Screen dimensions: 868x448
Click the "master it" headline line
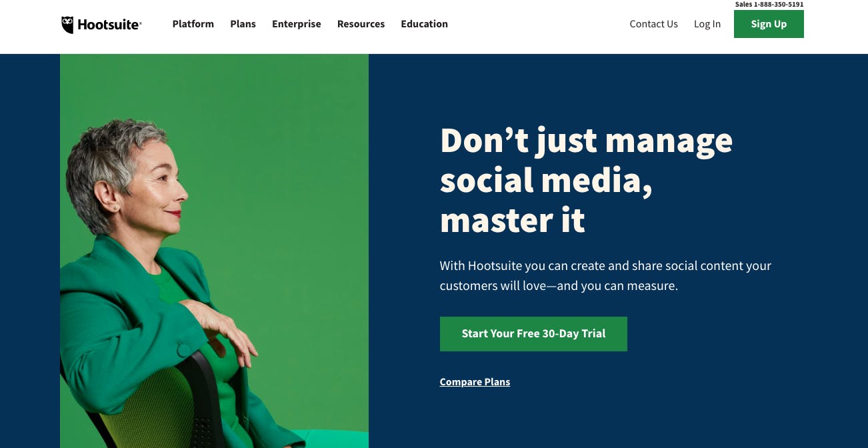pos(513,220)
